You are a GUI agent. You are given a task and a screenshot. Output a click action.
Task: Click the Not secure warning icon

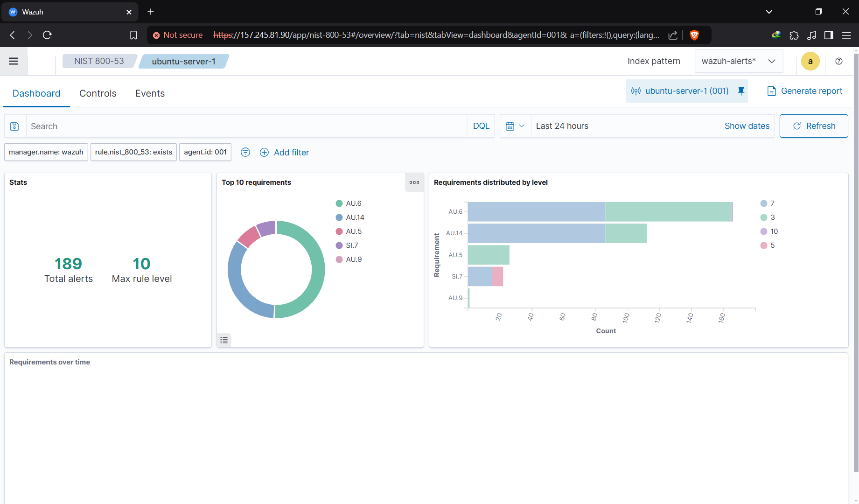tap(156, 35)
